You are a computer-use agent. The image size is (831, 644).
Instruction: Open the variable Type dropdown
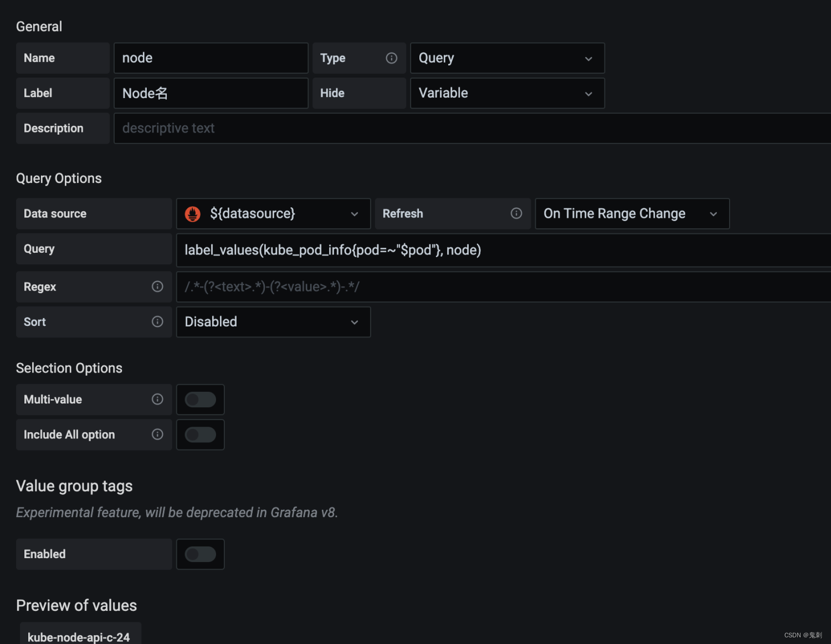tap(507, 58)
